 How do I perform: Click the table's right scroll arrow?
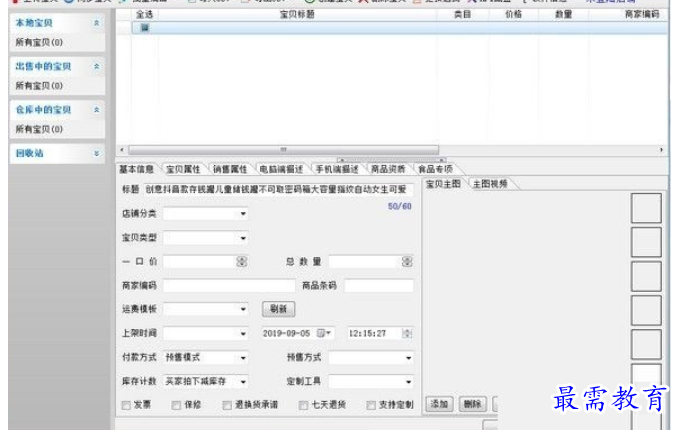tap(661, 150)
